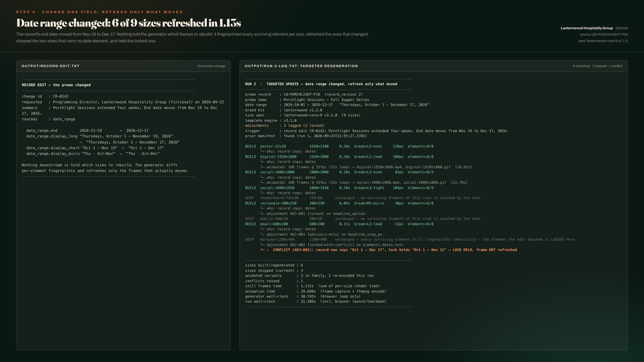Viewport: 644px width, 362px height.
Task: Click the social-1080x1080.mp4 animated line
Action: coord(364,183)
